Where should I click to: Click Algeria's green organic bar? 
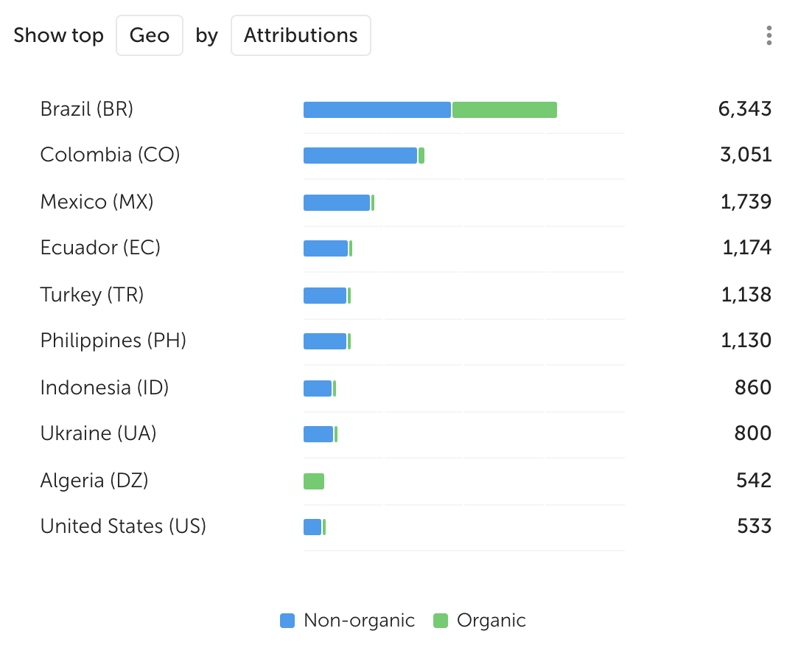coord(314,481)
